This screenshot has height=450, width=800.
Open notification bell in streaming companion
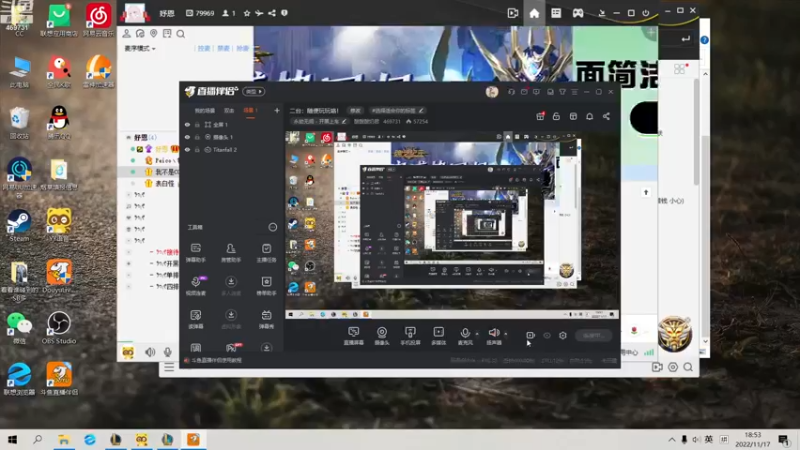[589, 116]
